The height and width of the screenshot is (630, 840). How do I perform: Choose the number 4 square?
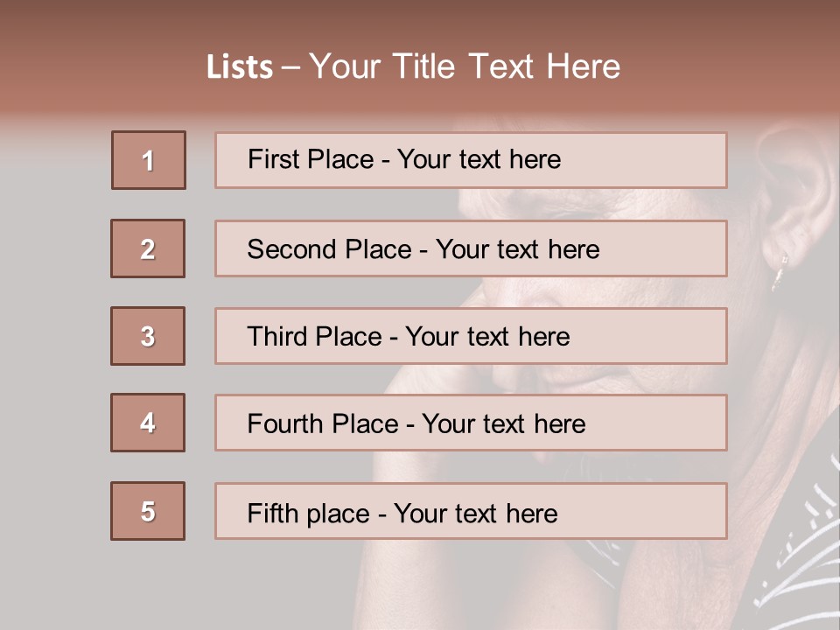coord(148,423)
